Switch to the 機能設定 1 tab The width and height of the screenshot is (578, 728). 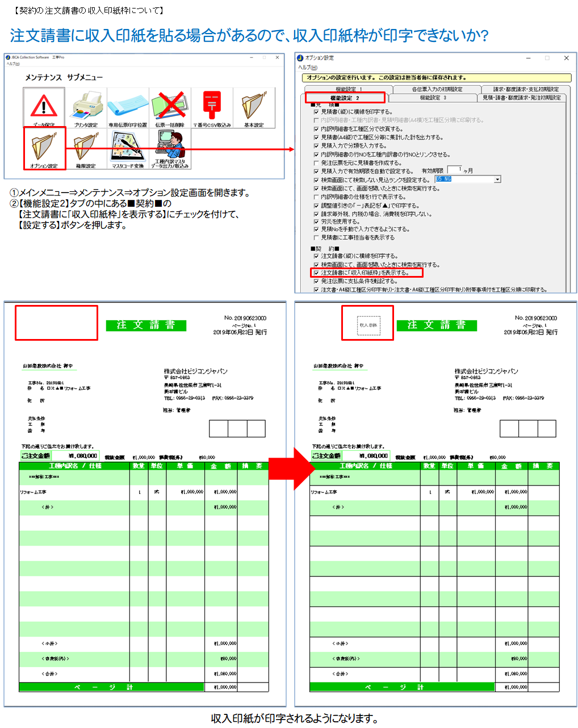349,89
